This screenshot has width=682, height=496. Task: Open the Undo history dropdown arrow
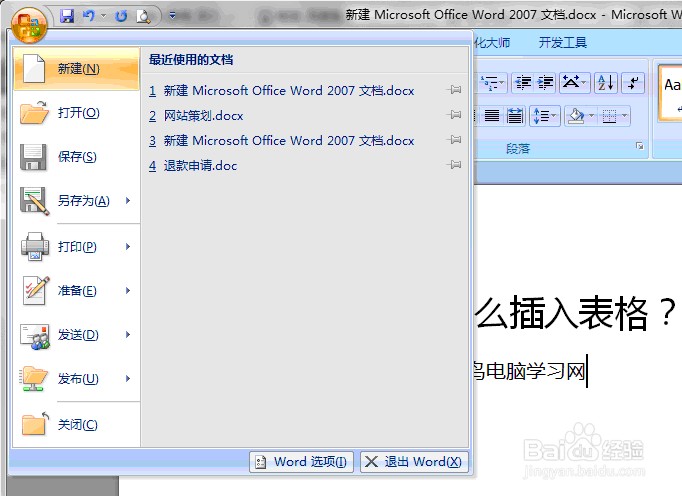(103, 16)
